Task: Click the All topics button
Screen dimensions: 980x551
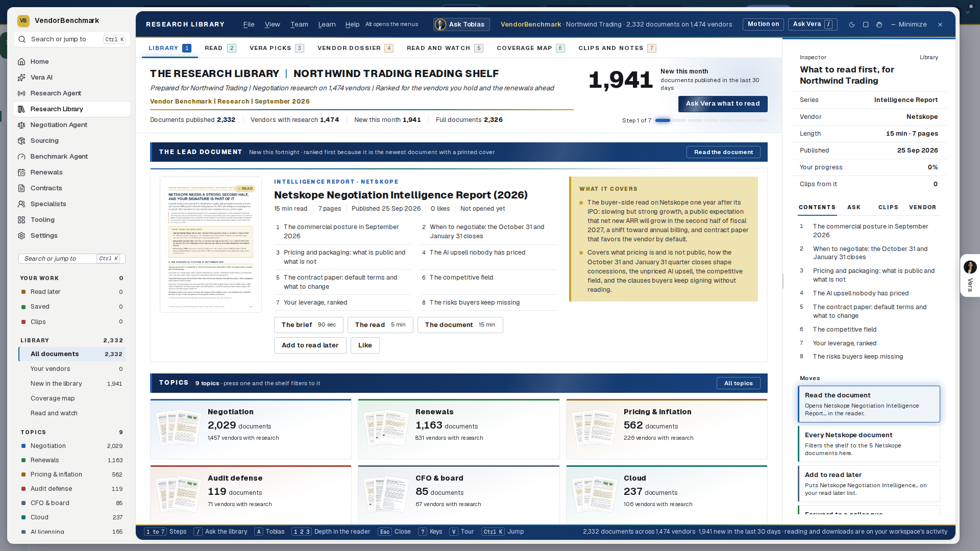Action: [x=738, y=383]
